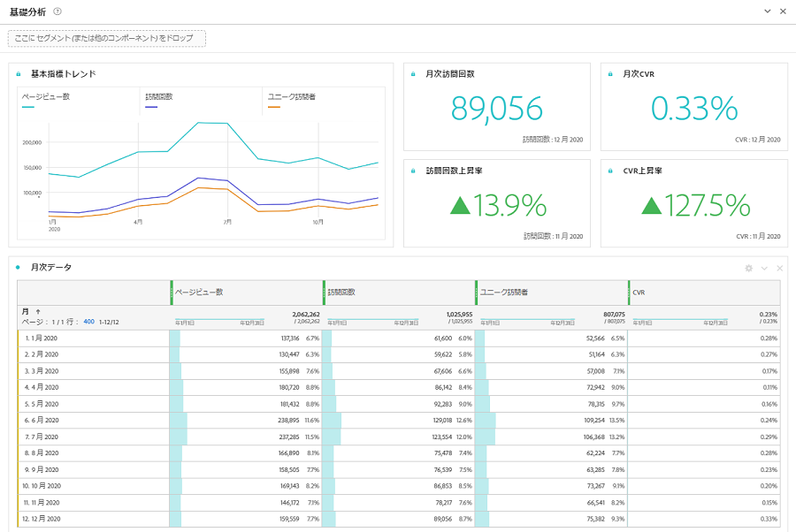Click the unique visitors total 807,075
This screenshot has width=796, height=532.
[615, 315]
